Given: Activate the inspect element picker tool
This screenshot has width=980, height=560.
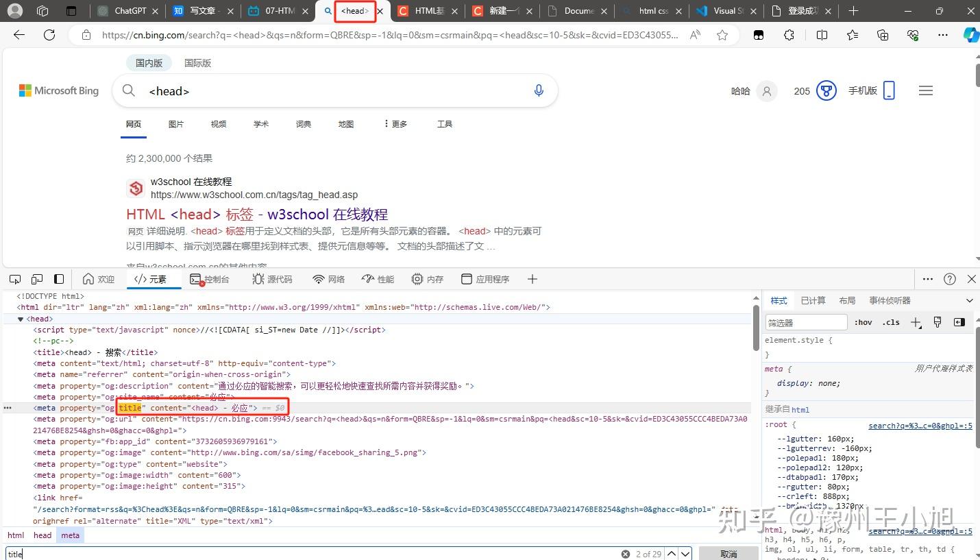Looking at the screenshot, I should pyautogui.click(x=14, y=279).
